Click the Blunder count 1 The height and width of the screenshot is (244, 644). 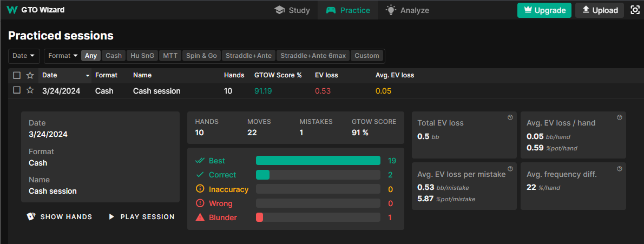(x=390, y=217)
